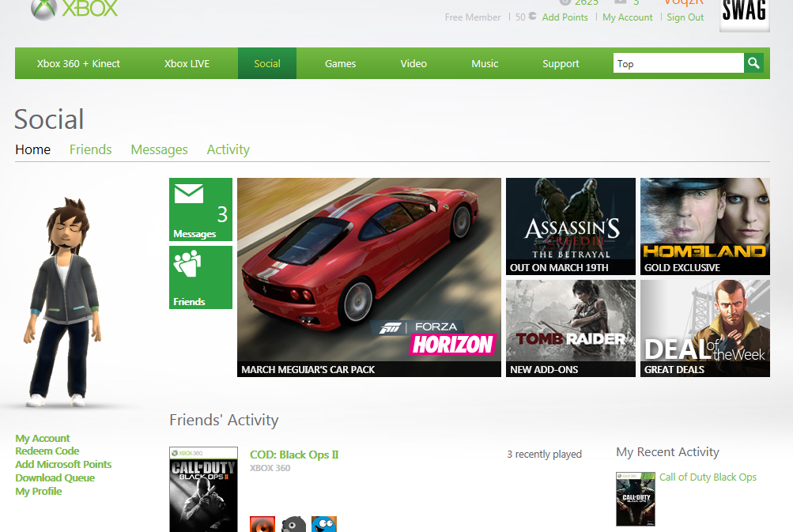The width and height of the screenshot is (793, 532).
Task: Click the Black Ops II box art
Action: [x=203, y=489]
